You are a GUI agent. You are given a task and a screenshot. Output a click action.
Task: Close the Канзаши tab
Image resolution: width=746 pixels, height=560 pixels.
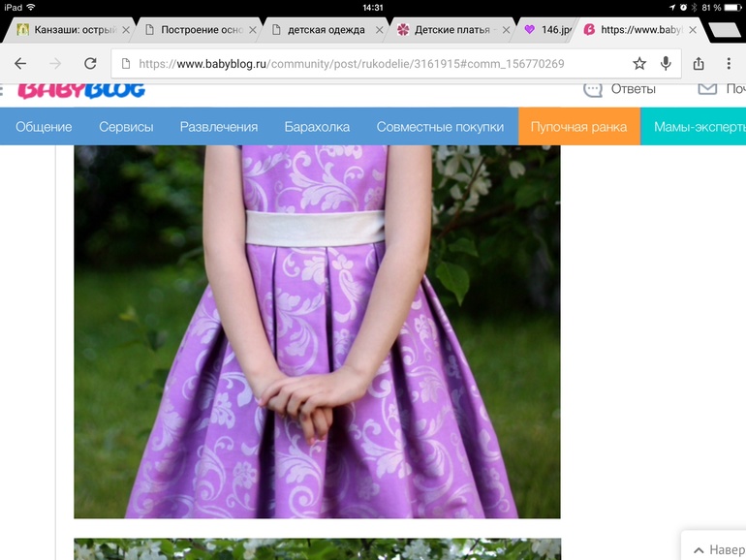[x=126, y=30]
